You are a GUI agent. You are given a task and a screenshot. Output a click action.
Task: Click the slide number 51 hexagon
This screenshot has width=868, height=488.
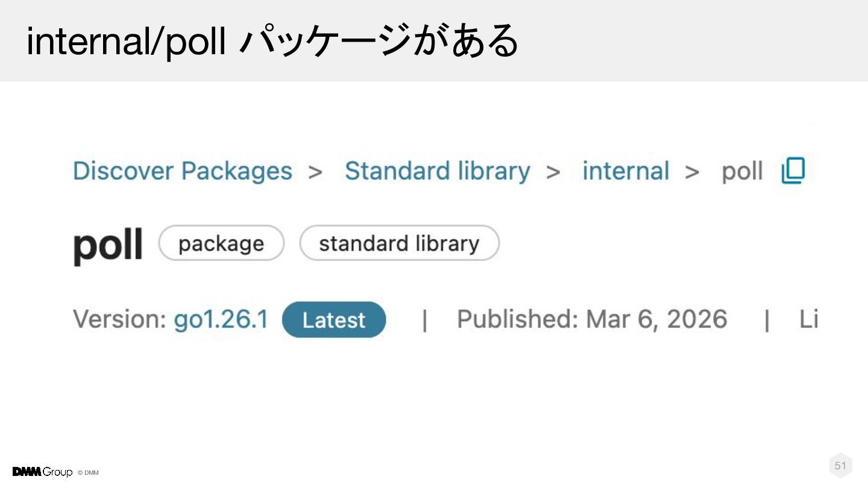click(840, 466)
